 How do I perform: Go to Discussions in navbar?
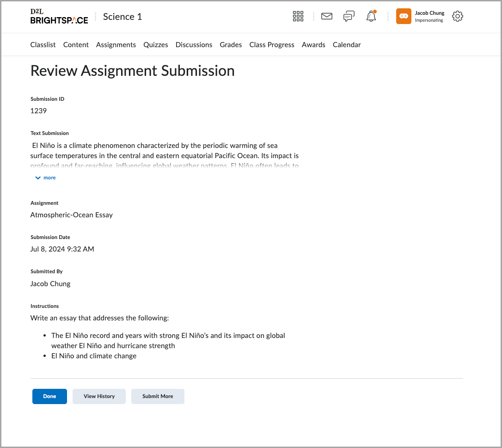[194, 45]
